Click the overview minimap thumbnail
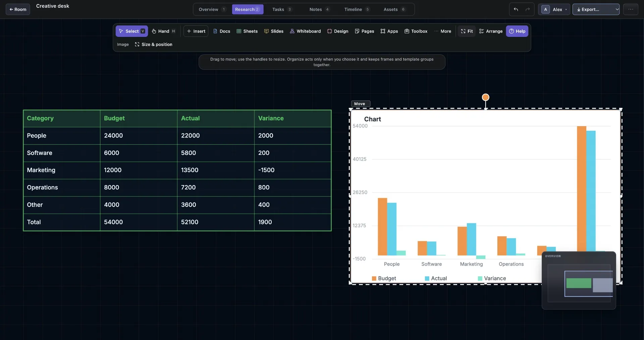The image size is (644, 340). click(579, 280)
